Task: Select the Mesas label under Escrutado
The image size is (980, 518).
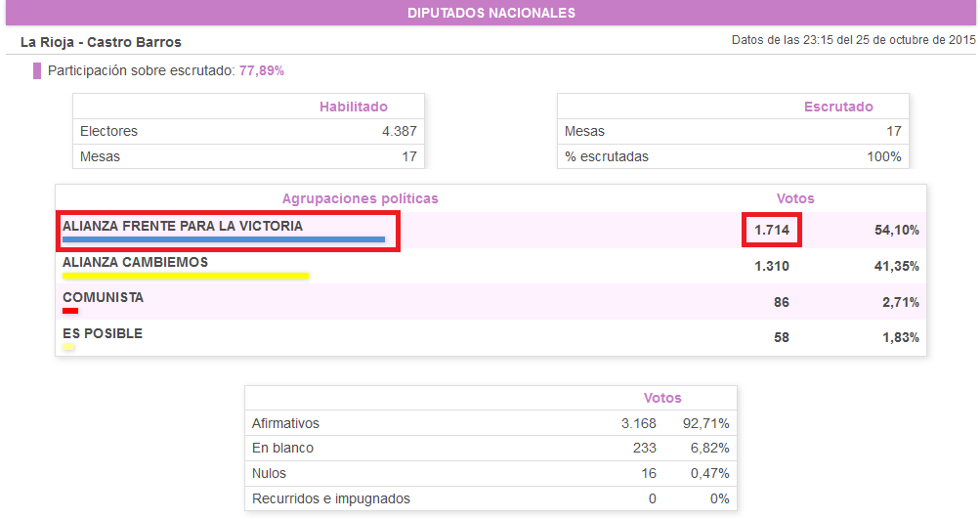Action: [x=584, y=131]
